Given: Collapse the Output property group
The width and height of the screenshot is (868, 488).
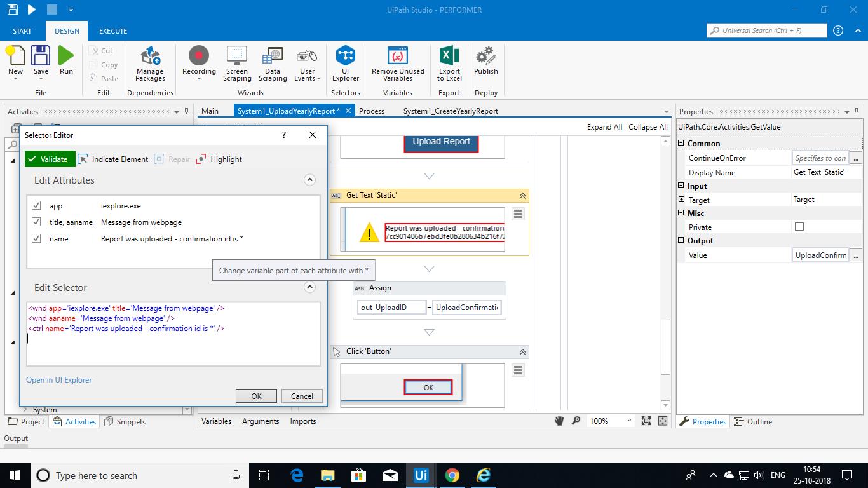Looking at the screenshot, I should pos(681,241).
